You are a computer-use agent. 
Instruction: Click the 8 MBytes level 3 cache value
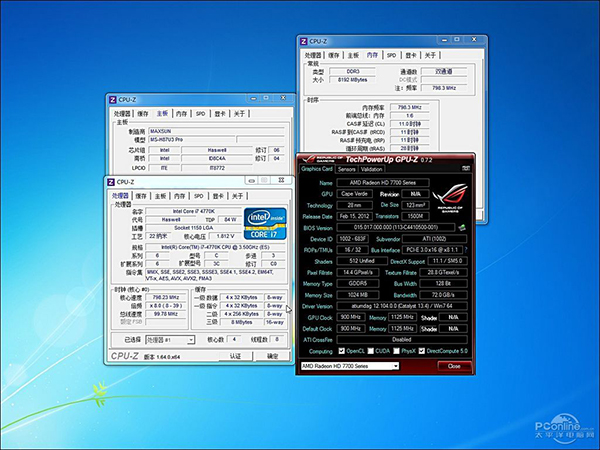pyautogui.click(x=241, y=322)
